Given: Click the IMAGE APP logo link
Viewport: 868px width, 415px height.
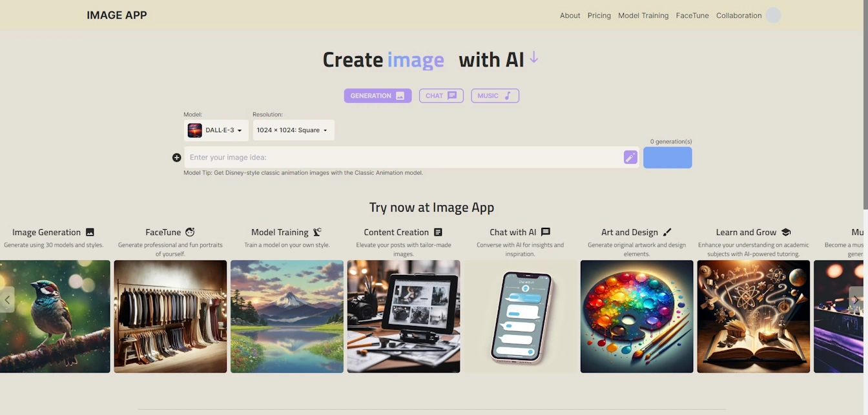Looking at the screenshot, I should (x=117, y=15).
